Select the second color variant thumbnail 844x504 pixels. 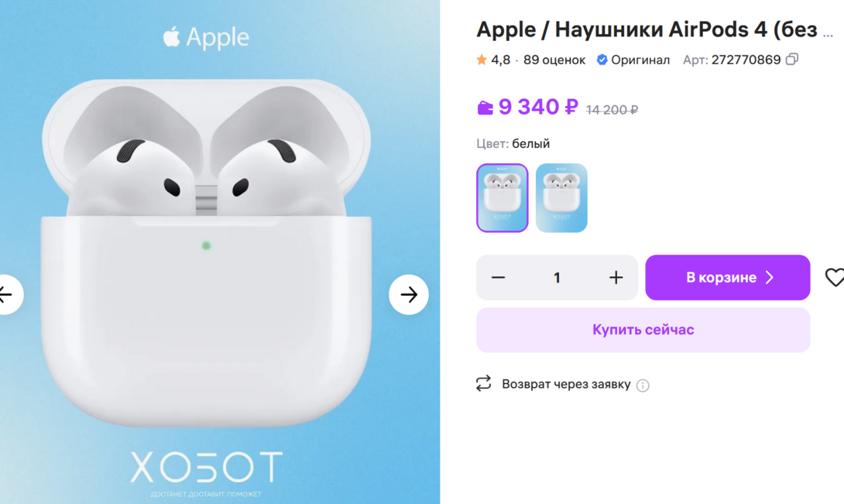click(x=561, y=197)
